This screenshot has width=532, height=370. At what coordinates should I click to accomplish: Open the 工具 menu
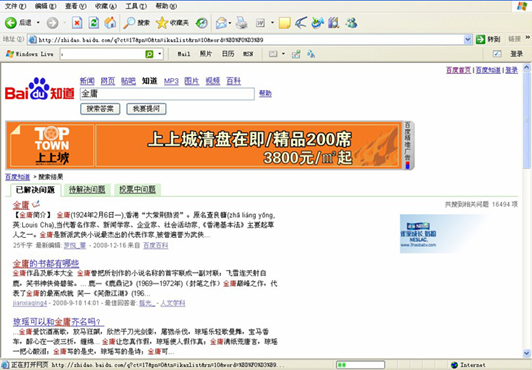(136, 6)
